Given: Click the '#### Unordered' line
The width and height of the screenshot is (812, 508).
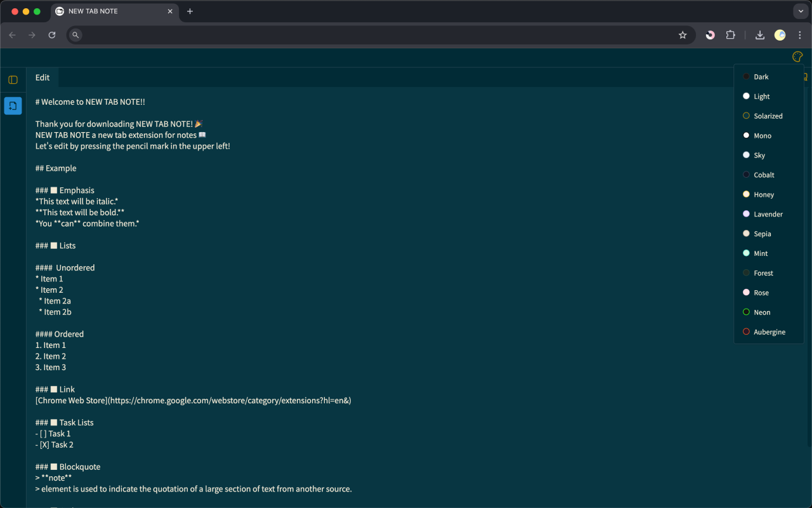Looking at the screenshot, I should tap(65, 268).
